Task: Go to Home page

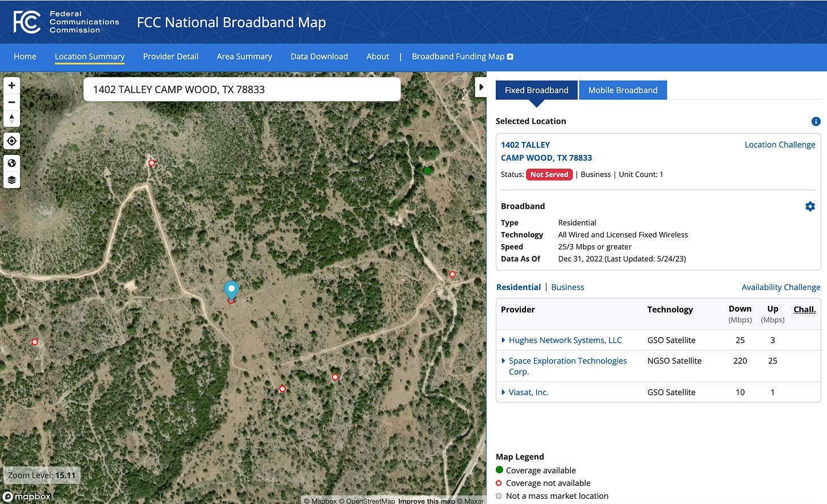Action: point(25,57)
